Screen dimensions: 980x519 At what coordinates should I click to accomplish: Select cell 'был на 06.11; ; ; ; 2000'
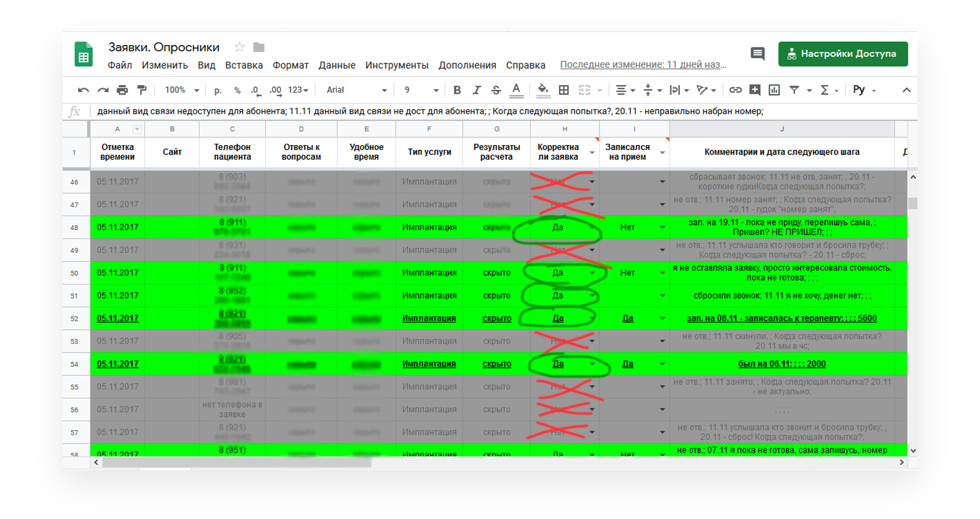click(x=782, y=364)
